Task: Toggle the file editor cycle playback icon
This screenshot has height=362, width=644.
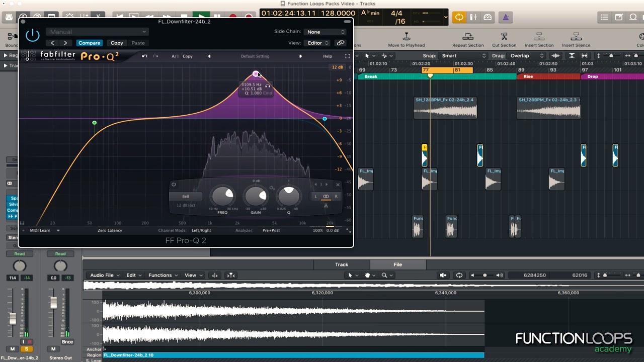Action: pos(459,275)
